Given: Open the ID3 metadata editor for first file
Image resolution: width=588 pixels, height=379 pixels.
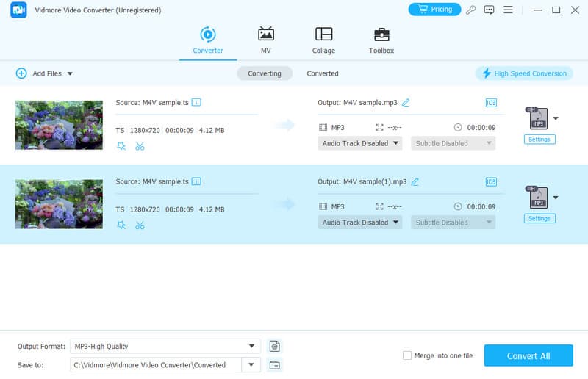Looking at the screenshot, I should coord(491,103).
